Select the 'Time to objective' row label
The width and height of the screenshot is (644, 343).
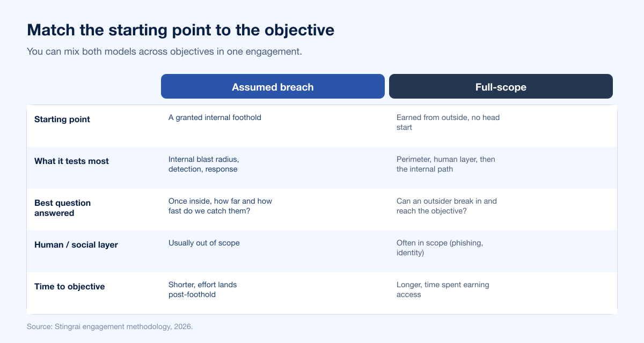click(x=70, y=286)
